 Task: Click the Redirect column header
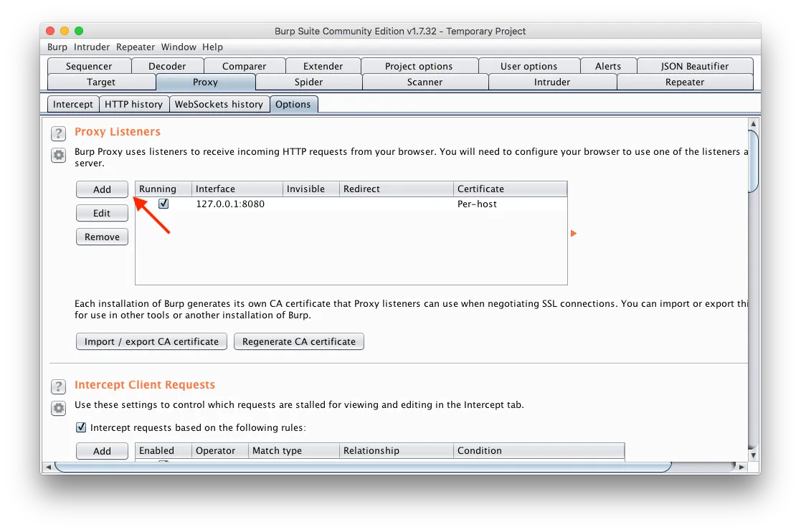click(x=397, y=189)
